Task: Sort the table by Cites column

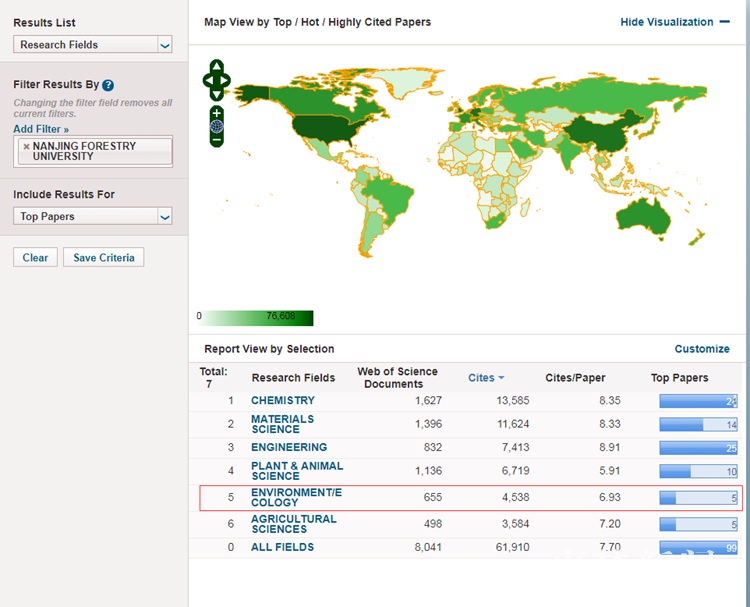Action: click(486, 378)
